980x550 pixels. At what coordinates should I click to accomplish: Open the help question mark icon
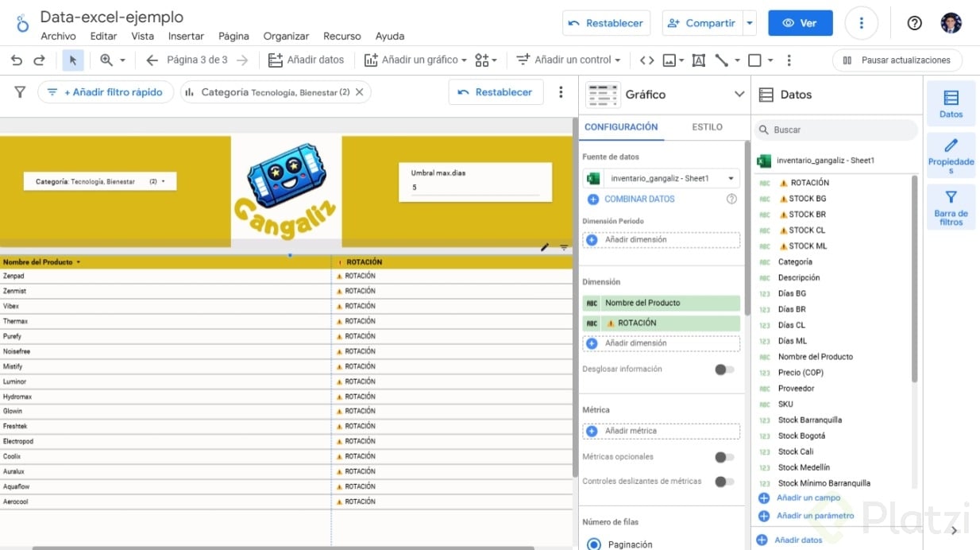point(914,23)
